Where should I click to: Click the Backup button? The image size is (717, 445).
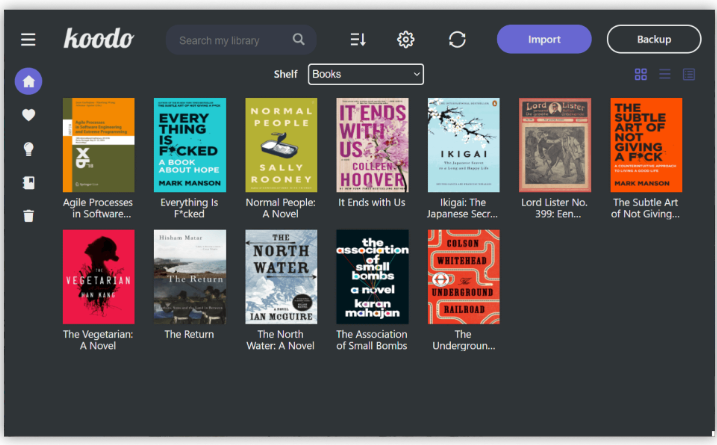pyautogui.click(x=654, y=40)
